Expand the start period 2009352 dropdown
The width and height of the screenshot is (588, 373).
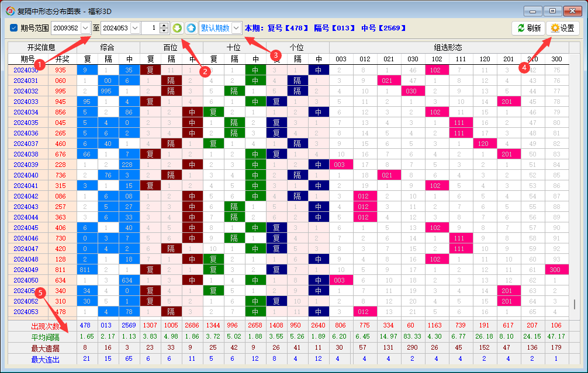85,28
